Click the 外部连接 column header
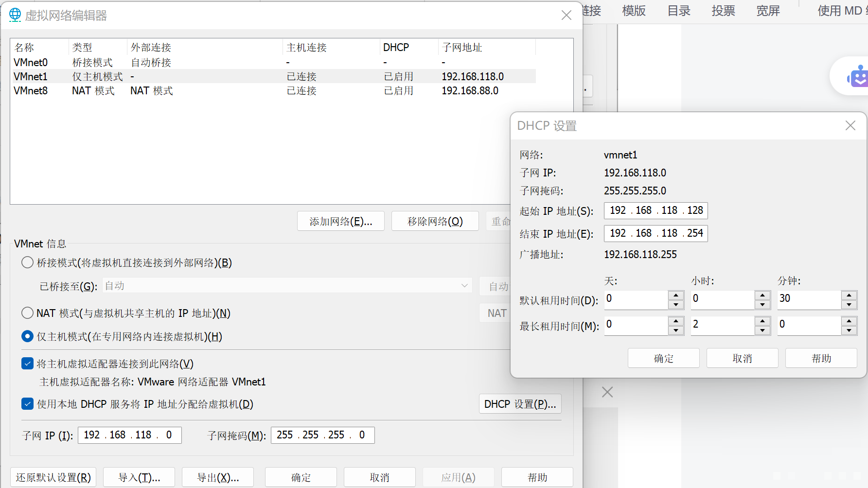Screen dimensions: 868x488 click(205, 47)
